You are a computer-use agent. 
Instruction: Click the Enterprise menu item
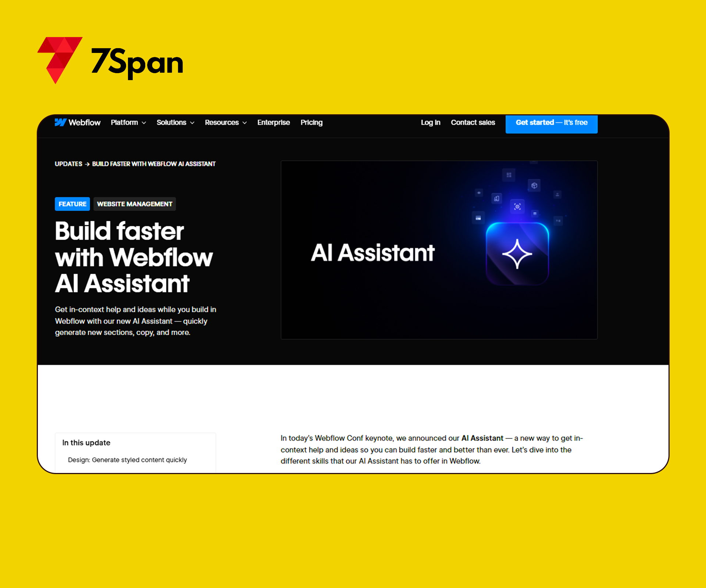pos(274,122)
